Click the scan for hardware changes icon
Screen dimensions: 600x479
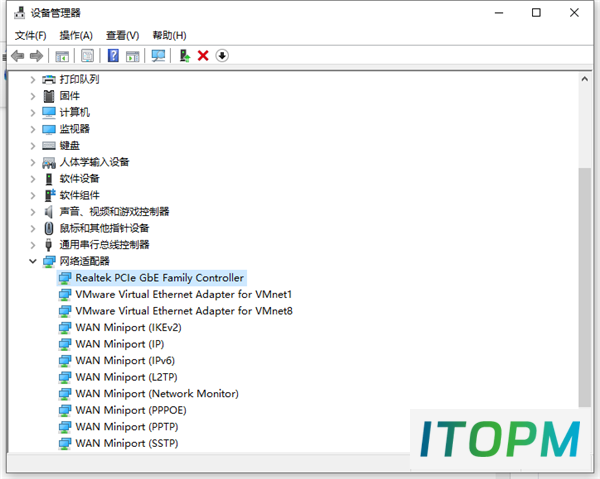pyautogui.click(x=158, y=56)
